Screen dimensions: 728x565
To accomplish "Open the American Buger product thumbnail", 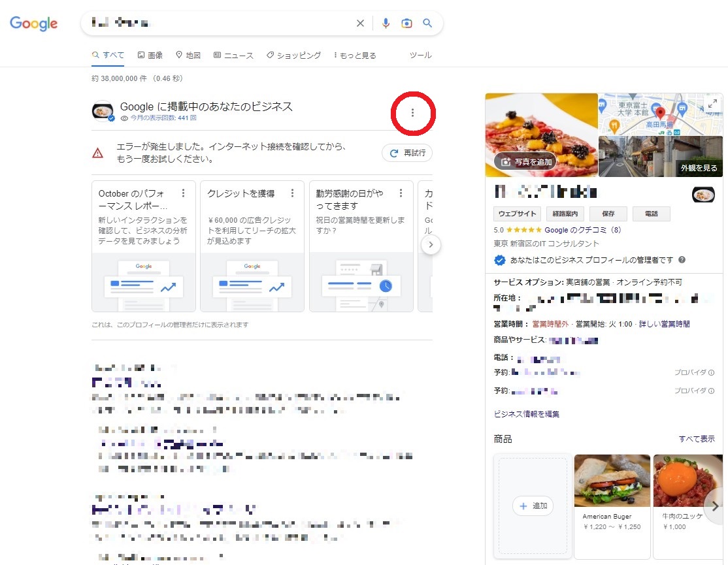I will tap(612, 481).
